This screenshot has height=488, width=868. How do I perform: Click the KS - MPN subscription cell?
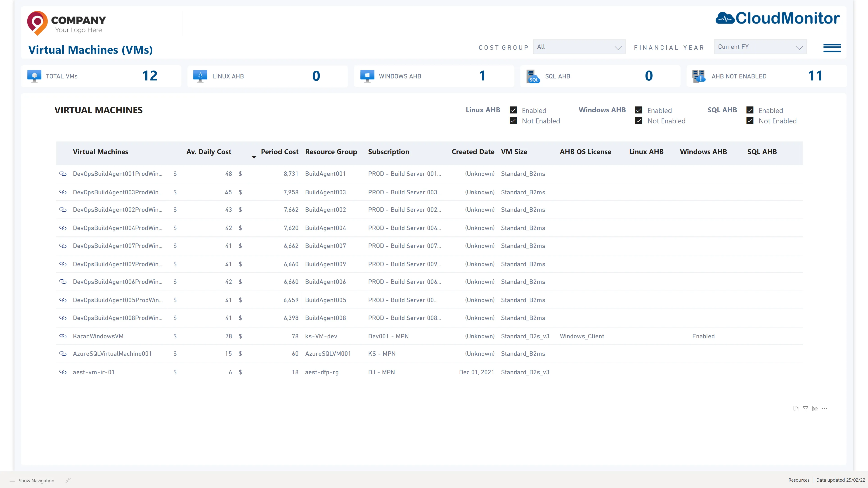pyautogui.click(x=382, y=354)
